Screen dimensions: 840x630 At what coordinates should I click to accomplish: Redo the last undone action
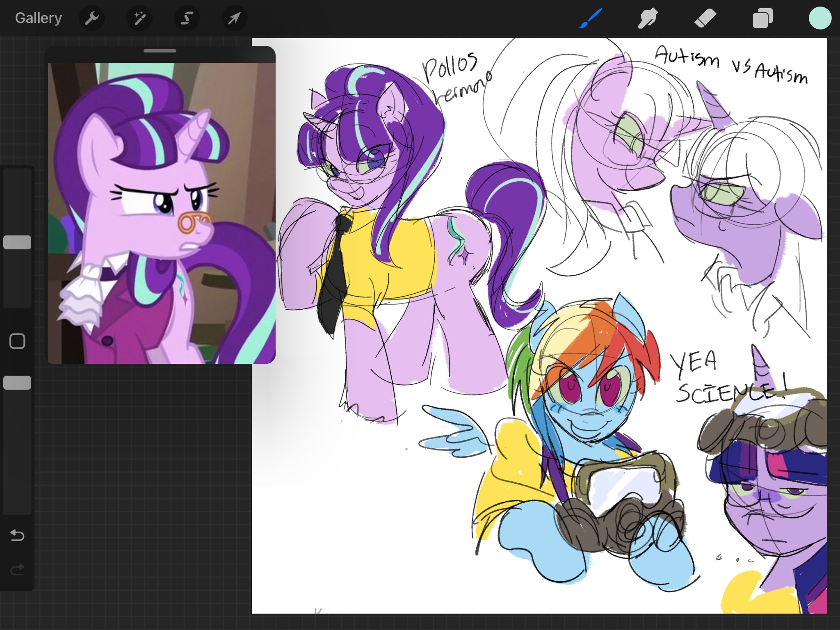coord(17,570)
